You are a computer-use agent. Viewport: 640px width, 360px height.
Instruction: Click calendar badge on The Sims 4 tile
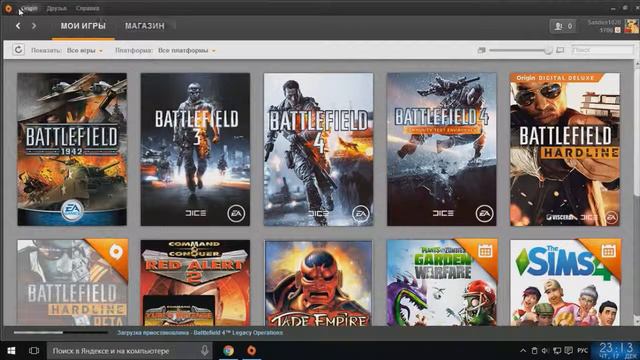[608, 251]
